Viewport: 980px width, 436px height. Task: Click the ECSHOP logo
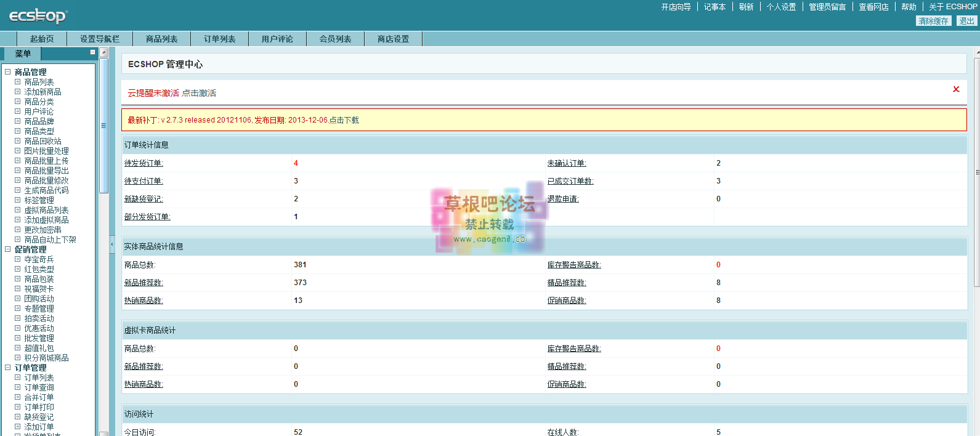tap(38, 16)
